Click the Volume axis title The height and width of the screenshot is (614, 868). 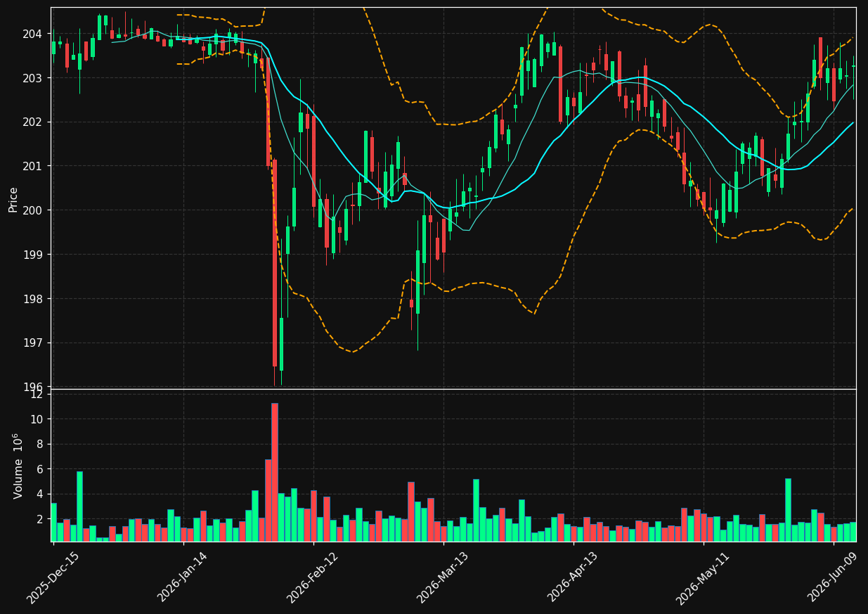point(18,466)
